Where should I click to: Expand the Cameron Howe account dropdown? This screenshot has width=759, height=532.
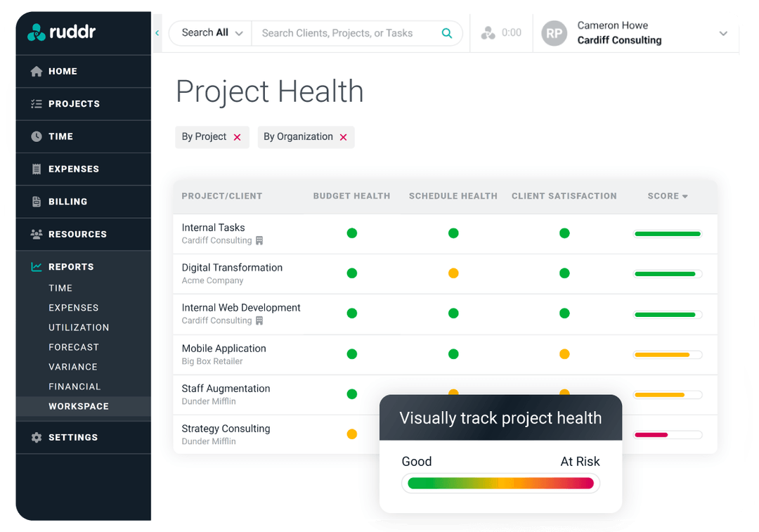click(722, 33)
